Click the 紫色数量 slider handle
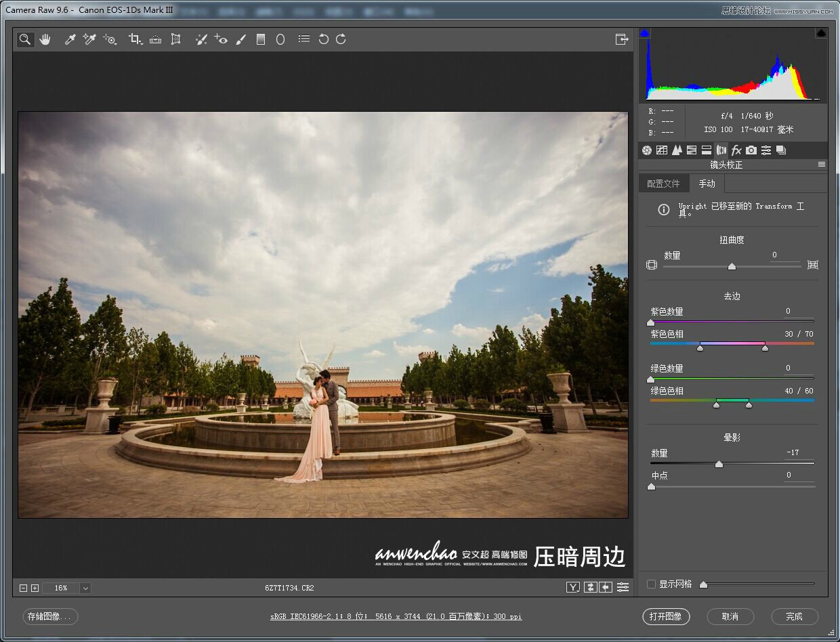 pyautogui.click(x=651, y=323)
